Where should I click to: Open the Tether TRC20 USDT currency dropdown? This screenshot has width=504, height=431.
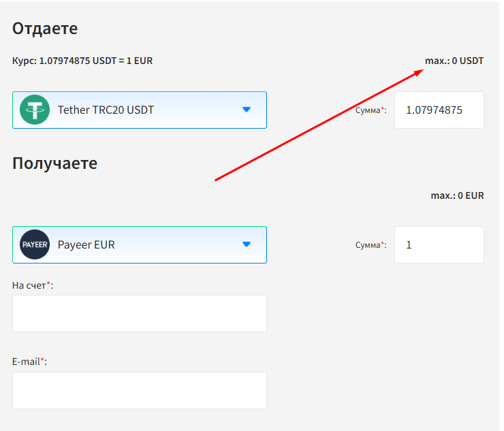coord(140,110)
